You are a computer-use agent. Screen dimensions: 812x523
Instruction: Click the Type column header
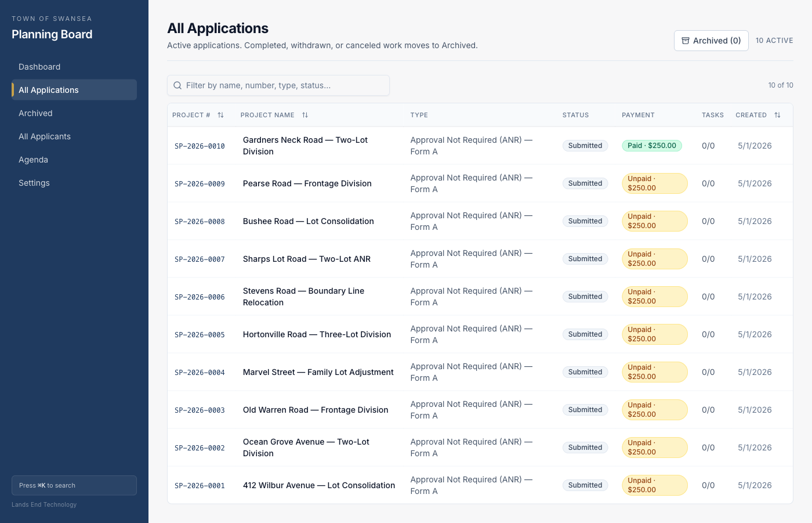[x=419, y=115]
